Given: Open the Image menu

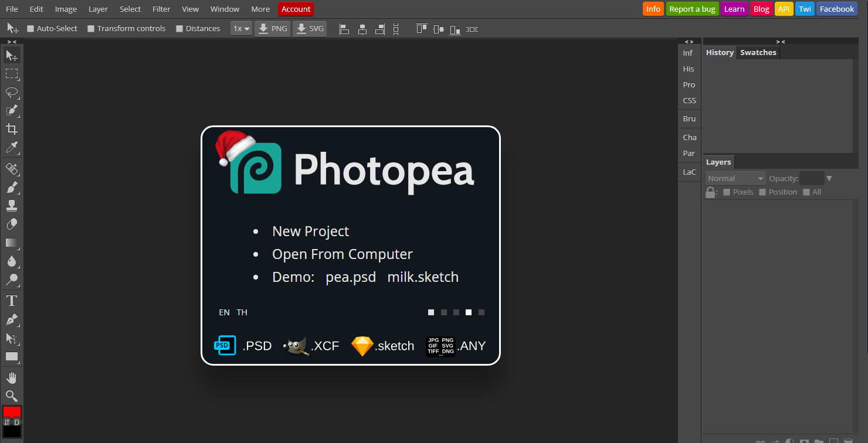Looking at the screenshot, I should click(x=66, y=9).
